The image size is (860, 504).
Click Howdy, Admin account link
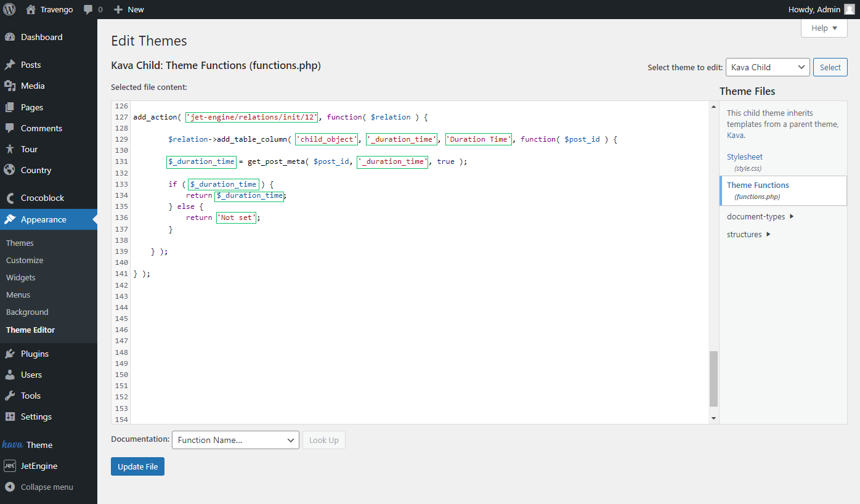click(x=822, y=9)
